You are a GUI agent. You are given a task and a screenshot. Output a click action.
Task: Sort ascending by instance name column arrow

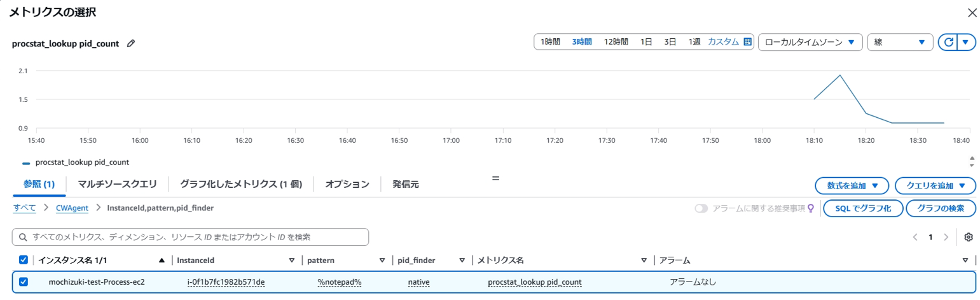click(x=162, y=261)
